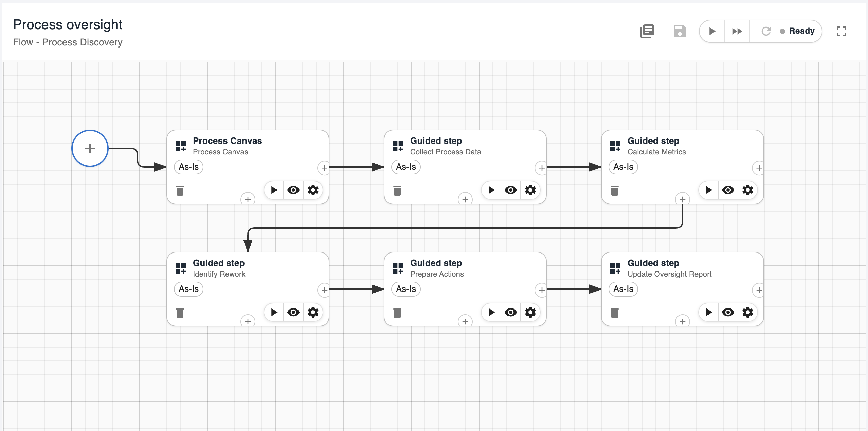Click As-Is tag on Identify Rework
Image resolution: width=868 pixels, height=431 pixels.
point(189,289)
